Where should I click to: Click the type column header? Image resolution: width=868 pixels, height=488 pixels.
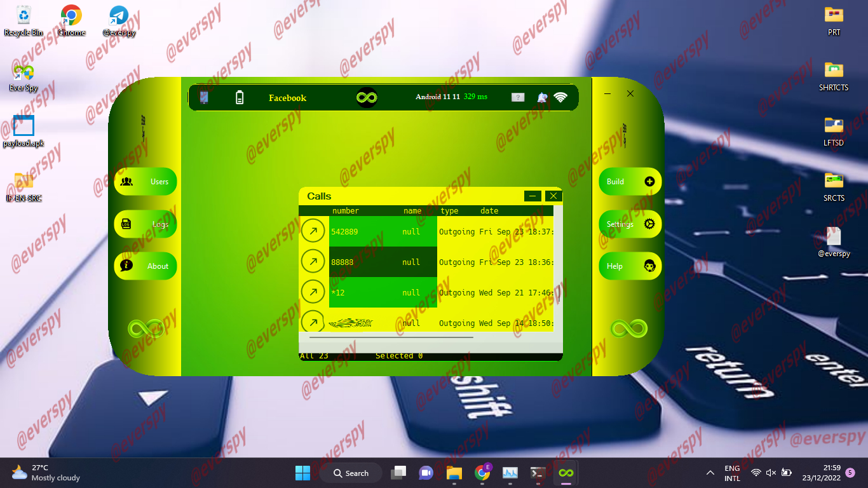[x=449, y=211]
